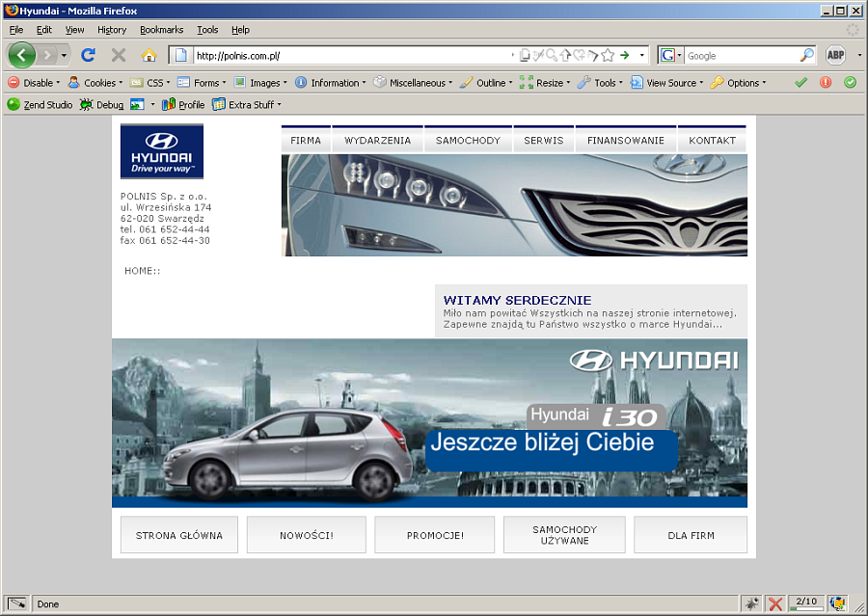Open the Forms toolbar menu
This screenshot has width=868, height=616.
coord(202,83)
